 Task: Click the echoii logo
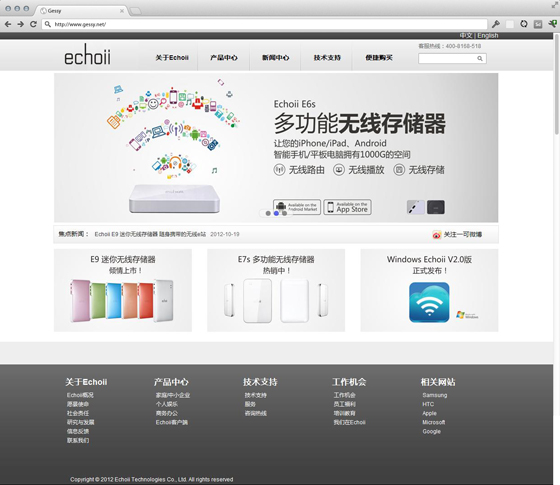pos(88,55)
